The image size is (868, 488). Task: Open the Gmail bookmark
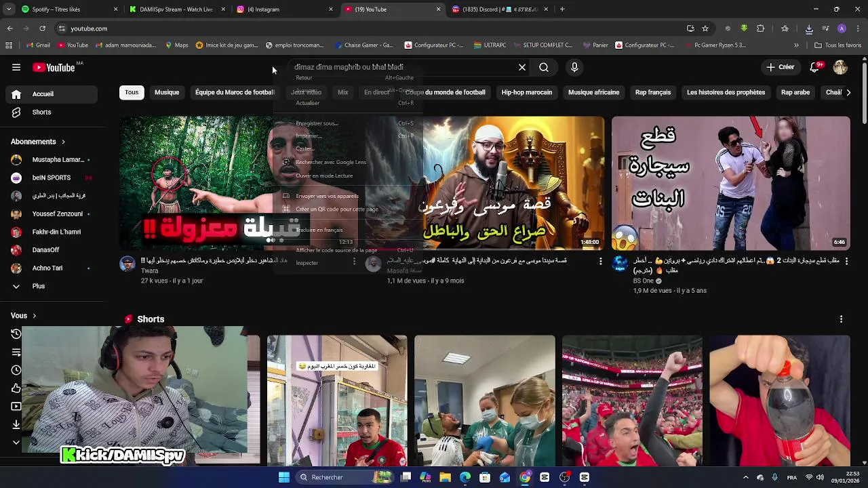click(38, 45)
